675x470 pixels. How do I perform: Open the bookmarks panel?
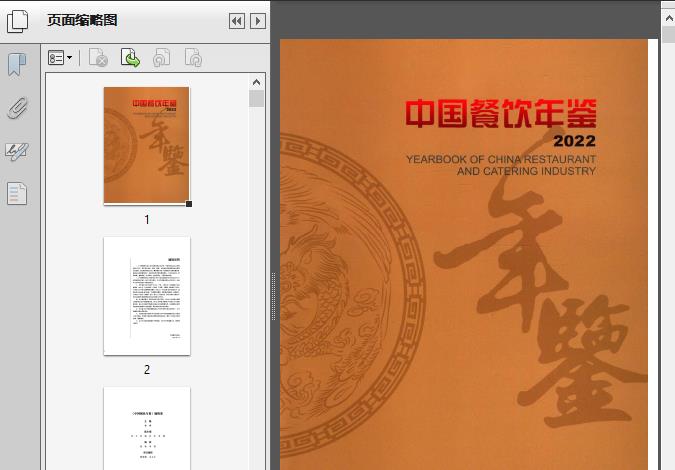coord(17,65)
